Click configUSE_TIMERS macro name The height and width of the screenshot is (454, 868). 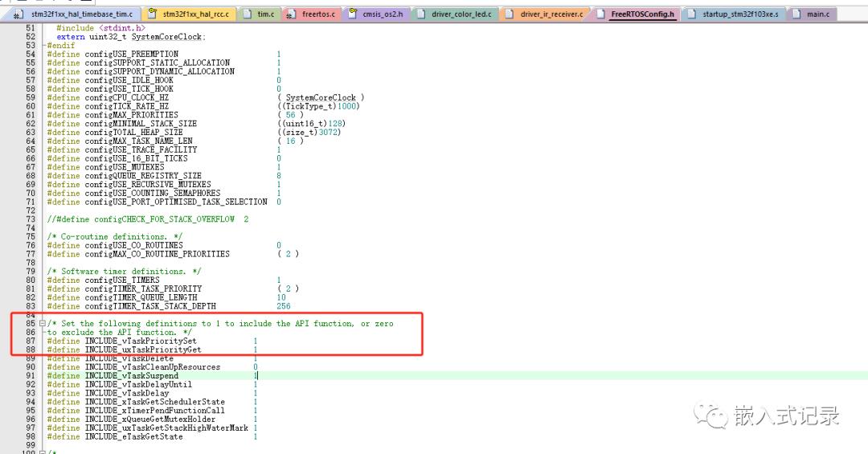click(122, 280)
